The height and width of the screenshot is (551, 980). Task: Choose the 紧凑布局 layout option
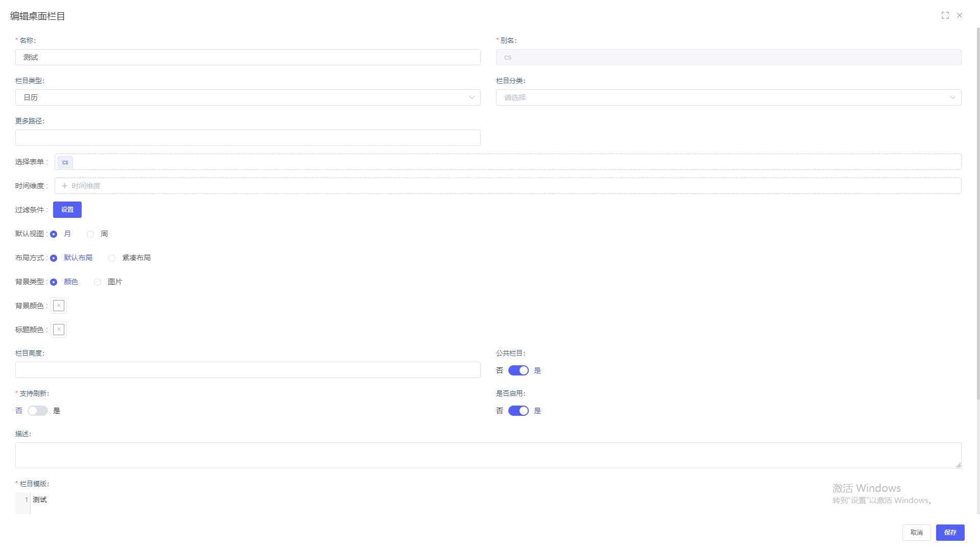click(x=112, y=258)
